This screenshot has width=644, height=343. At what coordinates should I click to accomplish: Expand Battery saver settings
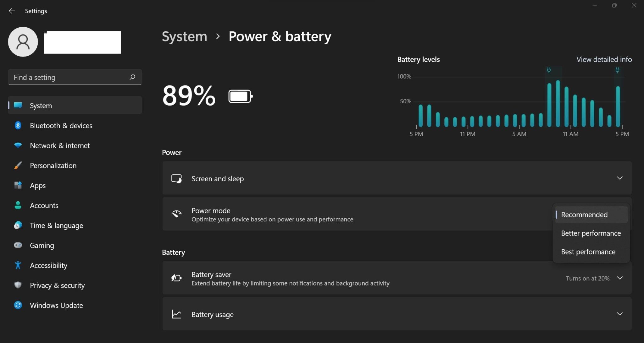(620, 278)
